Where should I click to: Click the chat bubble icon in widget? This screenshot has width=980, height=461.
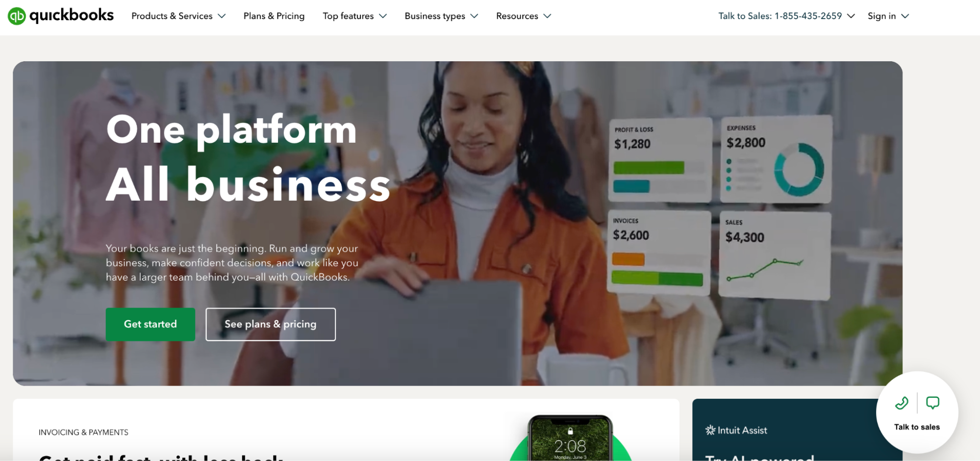point(932,403)
